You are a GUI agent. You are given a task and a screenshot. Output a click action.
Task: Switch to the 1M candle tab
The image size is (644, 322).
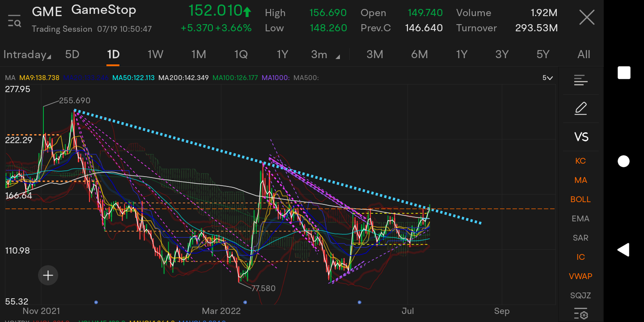click(x=199, y=55)
